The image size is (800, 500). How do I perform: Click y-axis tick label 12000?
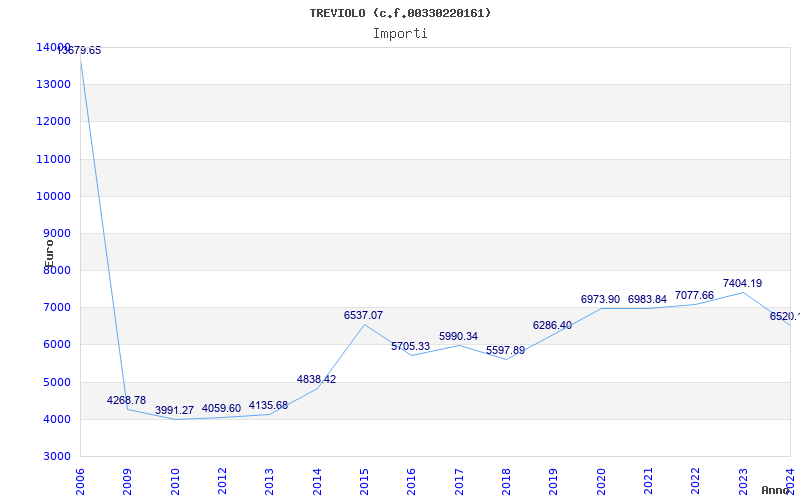point(53,122)
